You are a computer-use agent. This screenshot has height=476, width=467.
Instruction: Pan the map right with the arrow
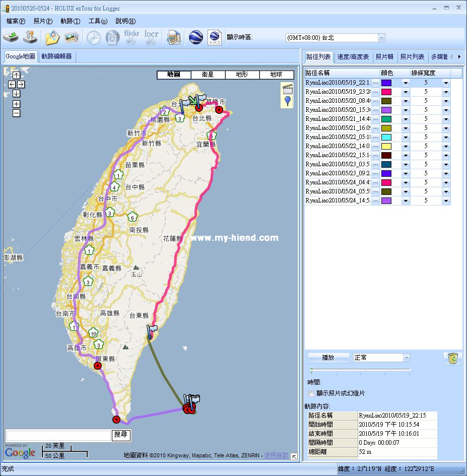coord(21,85)
